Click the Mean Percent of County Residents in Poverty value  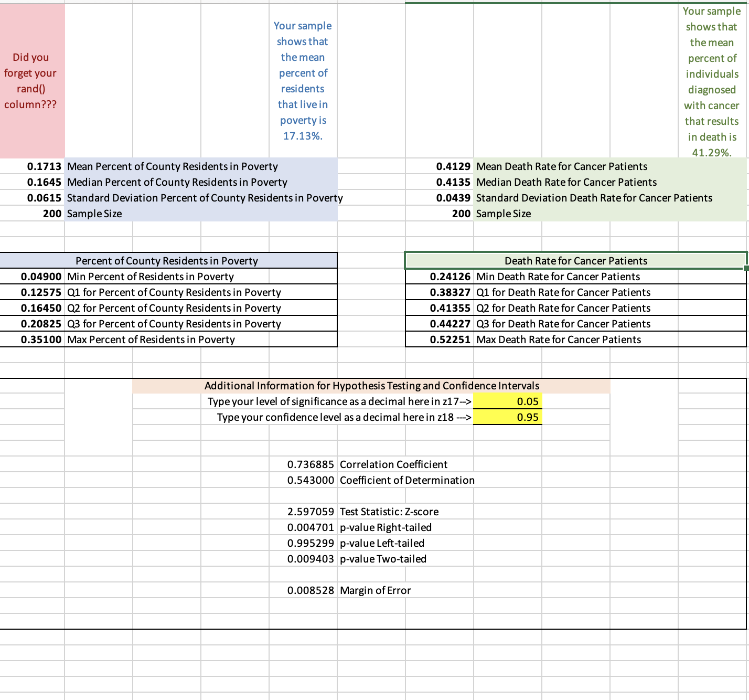click(45, 166)
